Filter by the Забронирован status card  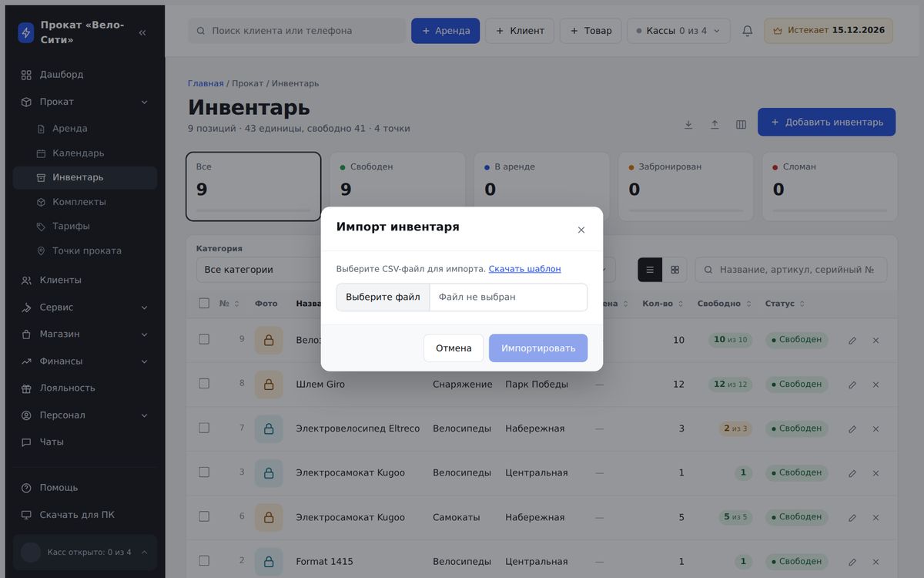[x=686, y=187]
